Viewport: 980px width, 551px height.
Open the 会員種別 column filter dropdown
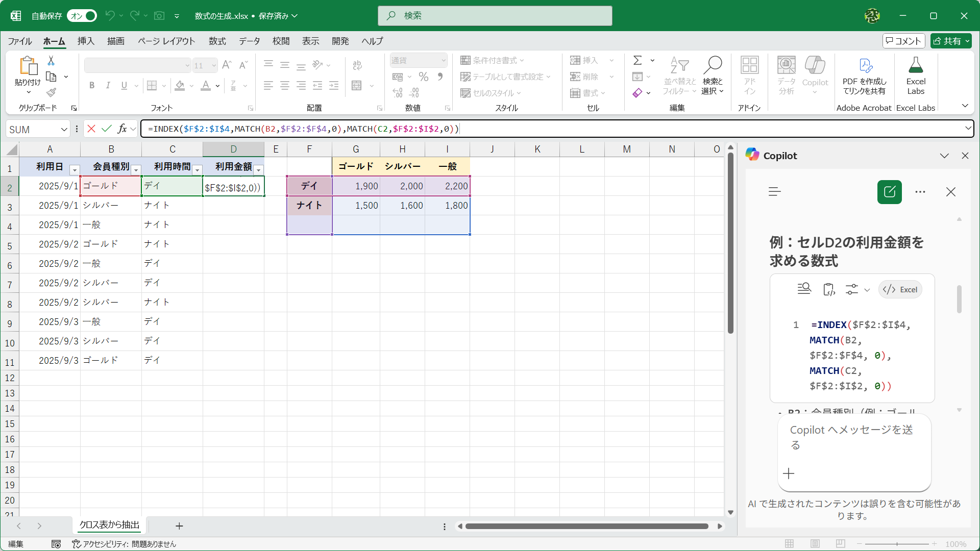(x=136, y=170)
